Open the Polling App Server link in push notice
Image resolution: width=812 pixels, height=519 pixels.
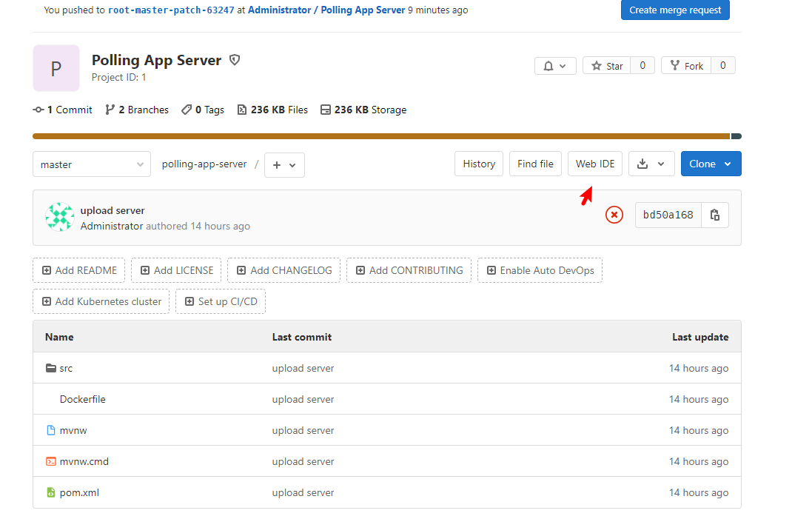tap(363, 10)
